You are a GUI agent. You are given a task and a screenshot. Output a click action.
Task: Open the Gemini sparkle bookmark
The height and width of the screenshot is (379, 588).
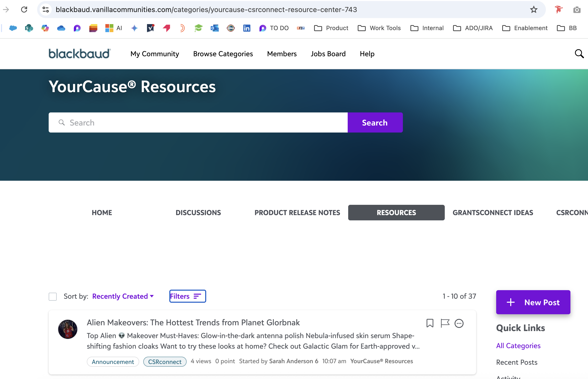pos(134,28)
